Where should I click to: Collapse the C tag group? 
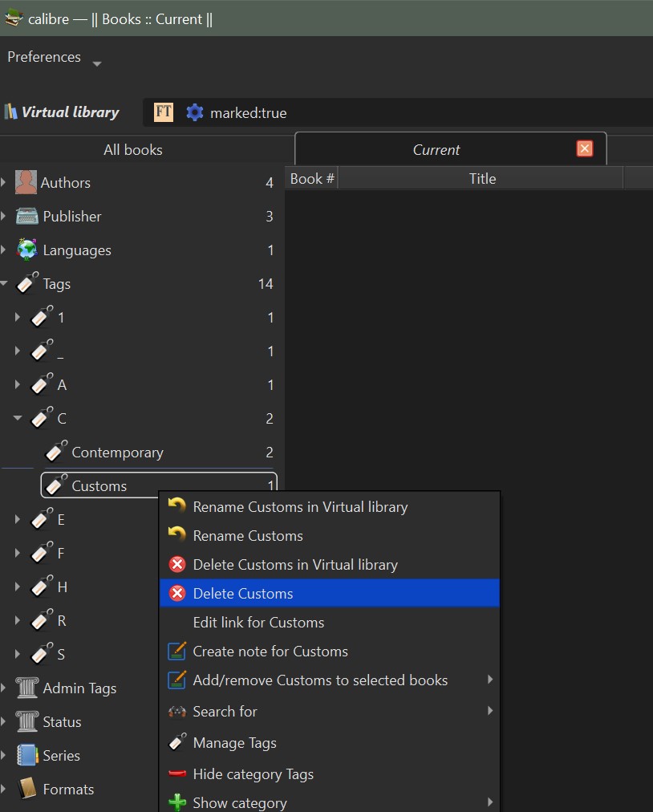(18, 418)
